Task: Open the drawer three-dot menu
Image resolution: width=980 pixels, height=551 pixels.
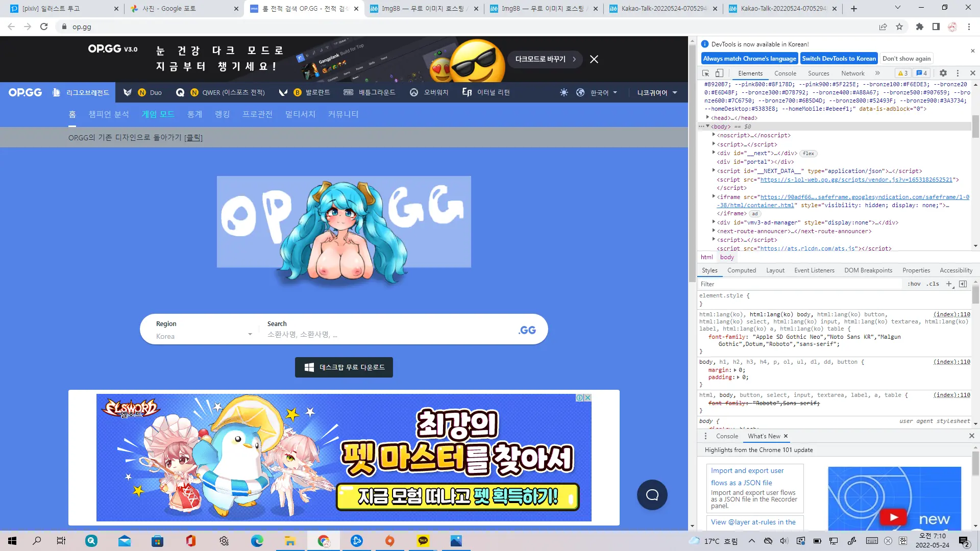Action: coord(706,436)
